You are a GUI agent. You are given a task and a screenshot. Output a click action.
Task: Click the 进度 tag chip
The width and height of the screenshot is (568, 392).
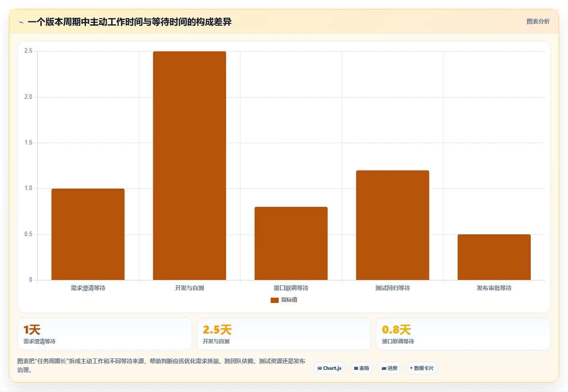coord(389,368)
